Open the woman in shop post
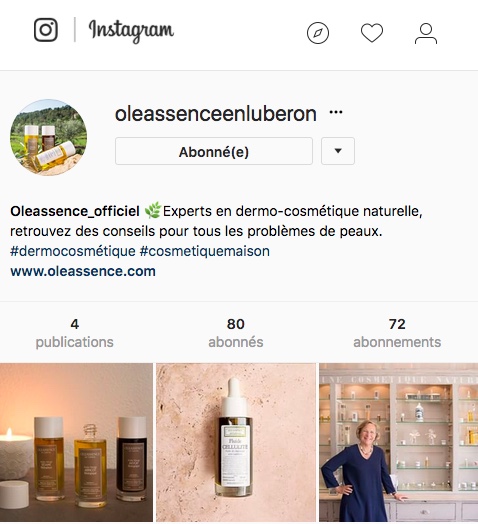This screenshot has height=524, width=478. pos(398,442)
